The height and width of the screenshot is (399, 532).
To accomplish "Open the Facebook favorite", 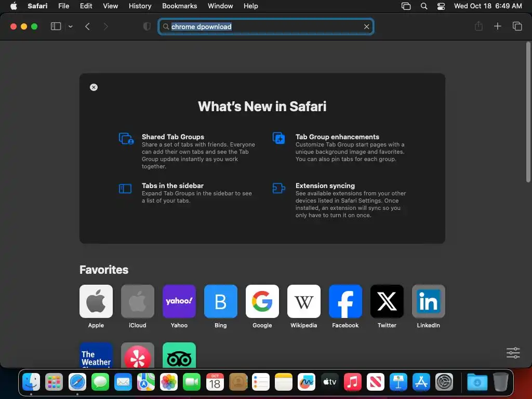I will tap(345, 301).
